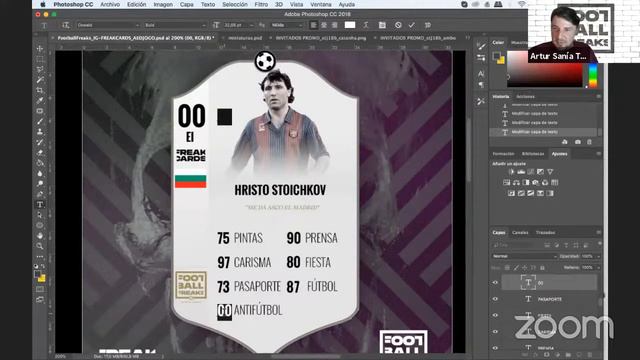
Task: Select the Rectangular Marquee tool
Action: coord(40,59)
